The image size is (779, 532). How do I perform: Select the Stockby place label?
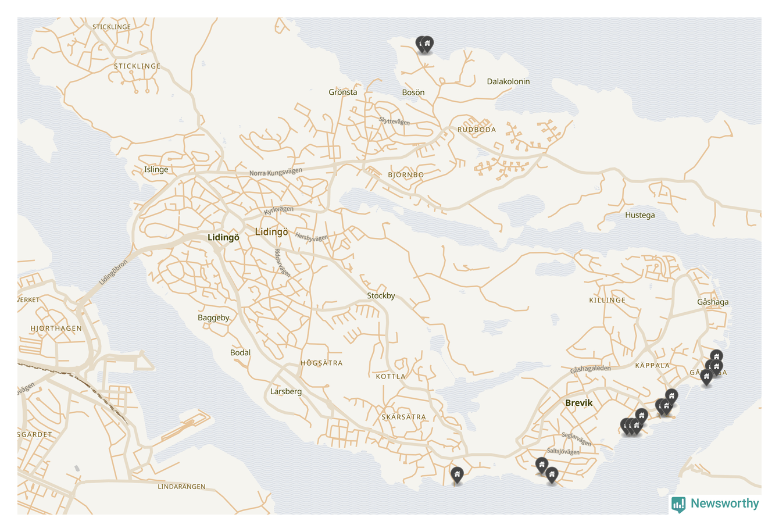(x=381, y=295)
